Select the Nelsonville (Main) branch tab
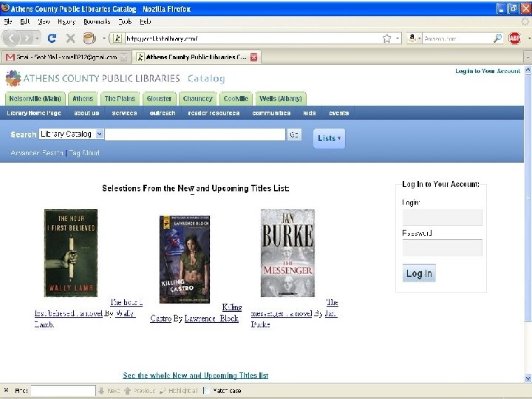Screen dimensions: 532x399 [35, 99]
